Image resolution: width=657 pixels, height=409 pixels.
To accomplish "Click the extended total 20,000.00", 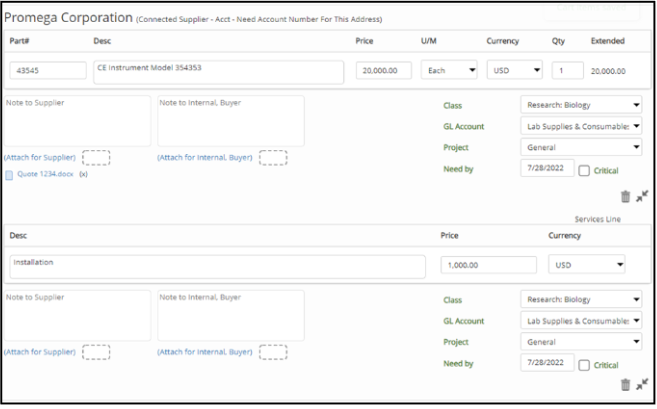I will 608,71.
